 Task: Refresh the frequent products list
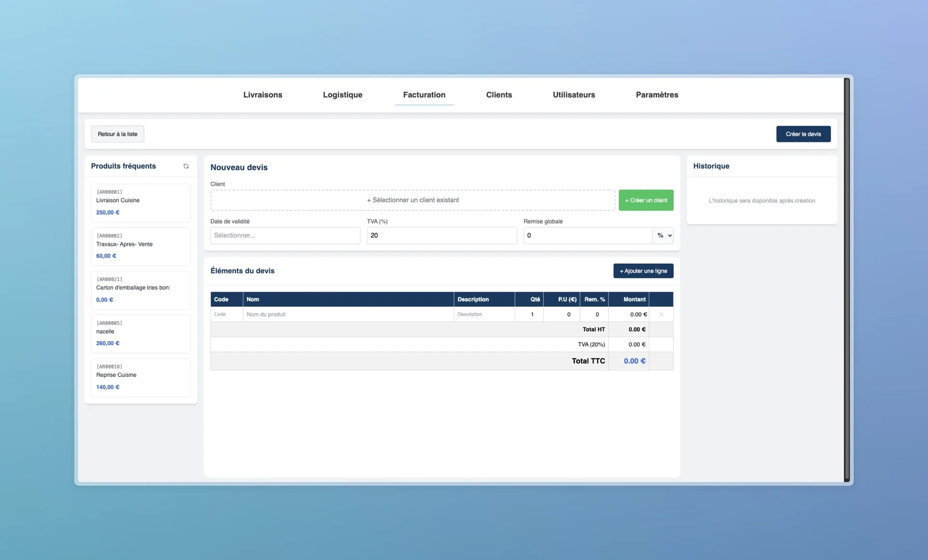[186, 166]
